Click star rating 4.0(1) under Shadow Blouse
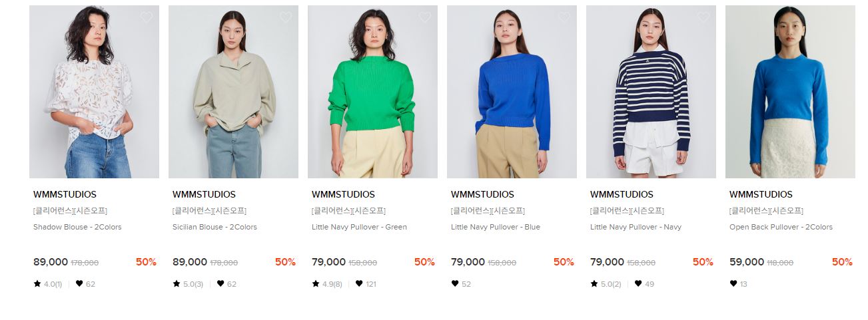 [x=48, y=284]
